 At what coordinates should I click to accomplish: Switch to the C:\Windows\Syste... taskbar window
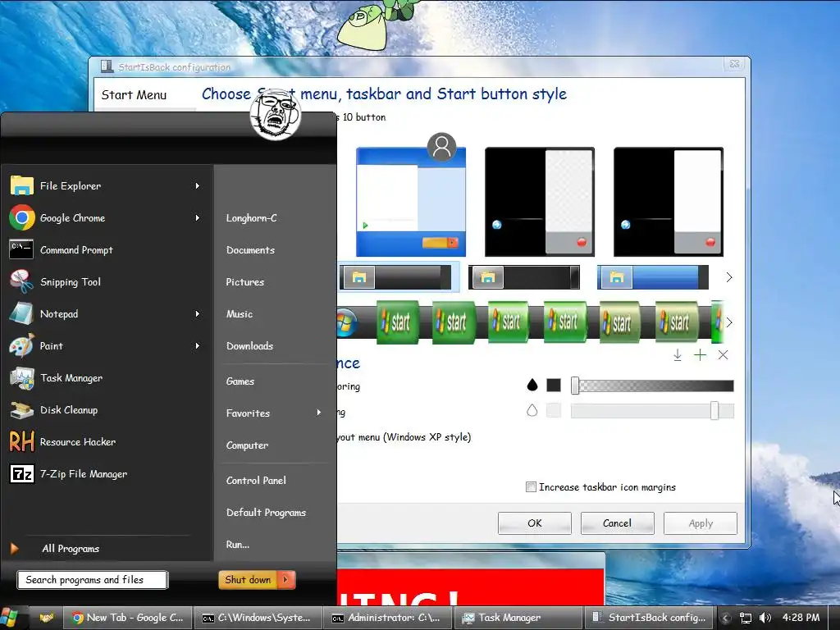pyautogui.click(x=258, y=618)
